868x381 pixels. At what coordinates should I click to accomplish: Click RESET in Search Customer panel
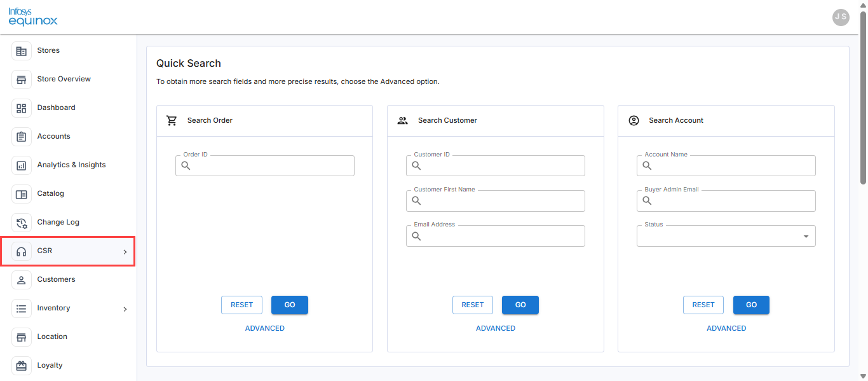coord(473,305)
